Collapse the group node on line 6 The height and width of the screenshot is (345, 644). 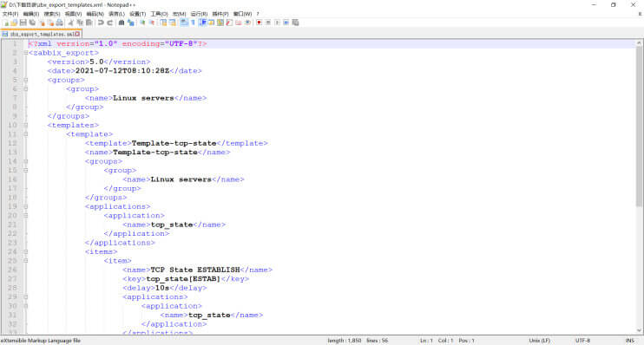pyautogui.click(x=25, y=89)
